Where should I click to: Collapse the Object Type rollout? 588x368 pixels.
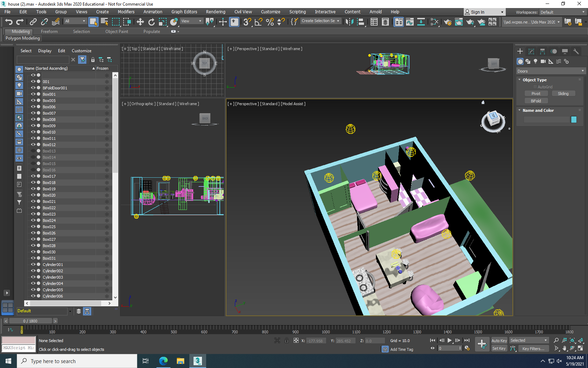(533, 80)
